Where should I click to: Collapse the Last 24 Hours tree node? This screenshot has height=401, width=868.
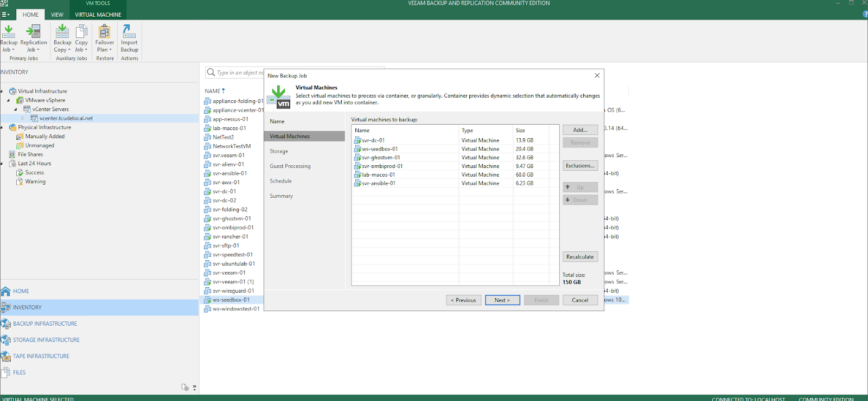tap(2, 164)
